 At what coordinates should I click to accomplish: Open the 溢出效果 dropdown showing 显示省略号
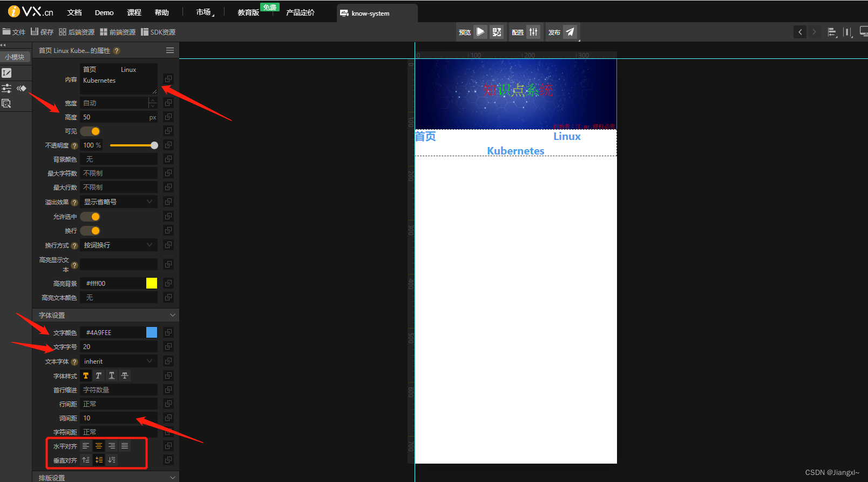pos(119,202)
